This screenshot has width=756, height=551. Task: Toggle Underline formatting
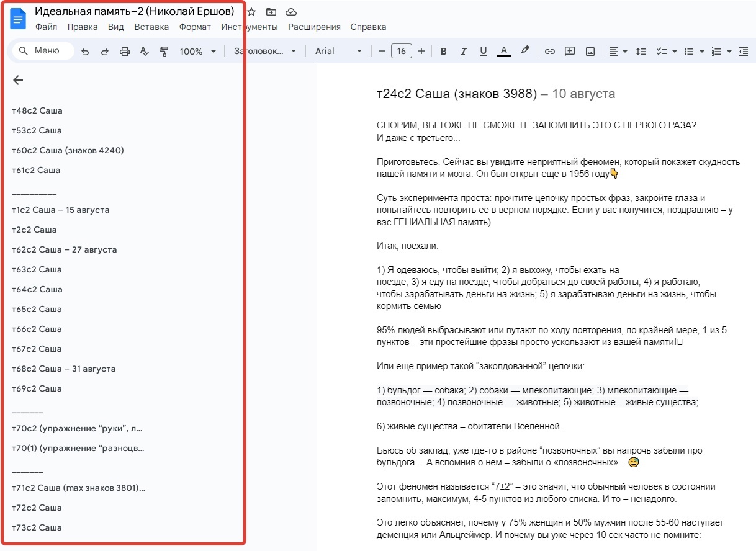pos(484,52)
